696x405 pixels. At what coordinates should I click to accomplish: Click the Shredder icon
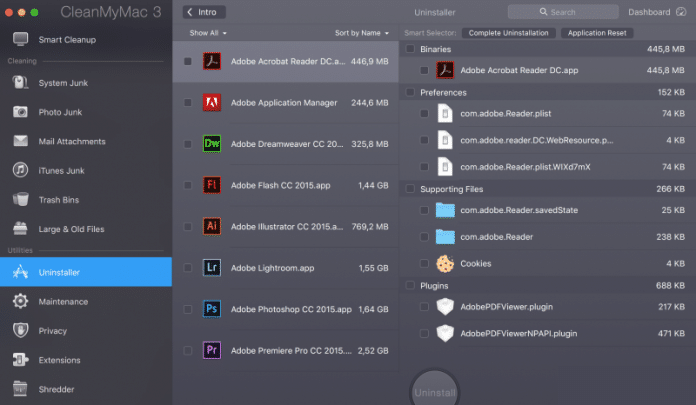(x=20, y=389)
